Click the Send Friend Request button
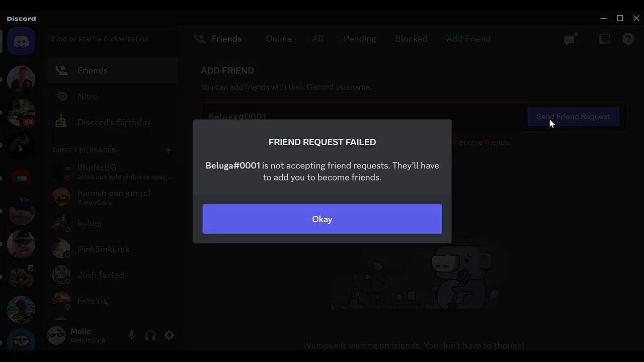The width and height of the screenshot is (644, 362). 573,117
